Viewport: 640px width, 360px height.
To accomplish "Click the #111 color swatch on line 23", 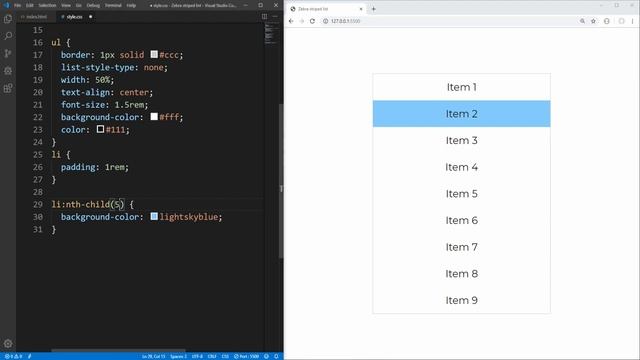I will pos(100,129).
